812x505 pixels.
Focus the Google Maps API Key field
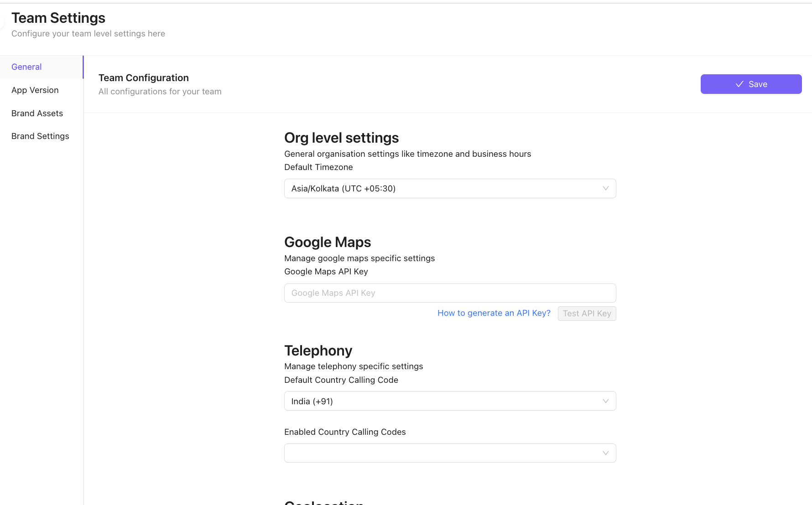(450, 293)
